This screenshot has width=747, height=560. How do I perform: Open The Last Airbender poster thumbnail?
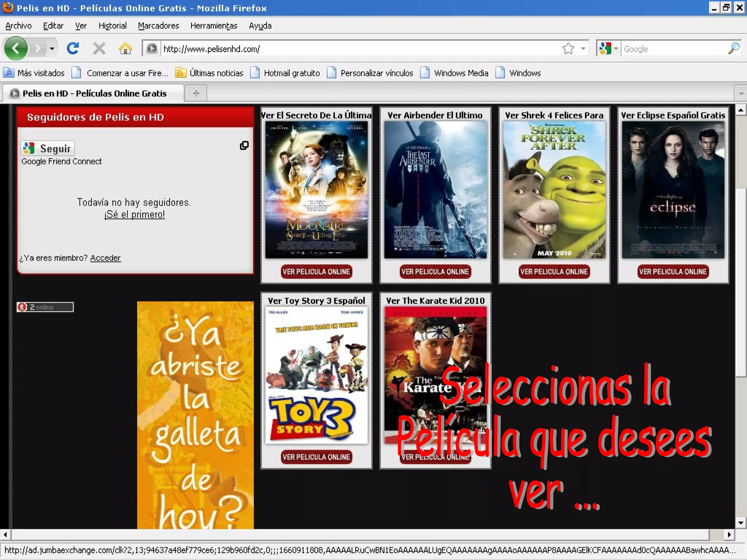point(435,190)
